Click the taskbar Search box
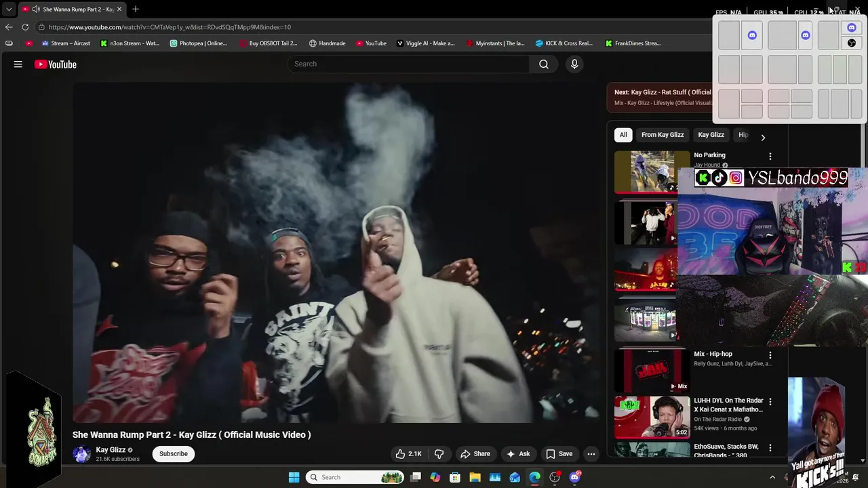Image resolution: width=868 pixels, height=488 pixels. (x=356, y=477)
